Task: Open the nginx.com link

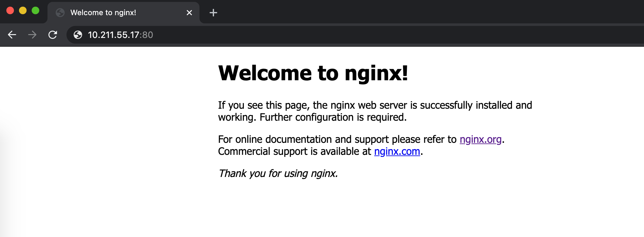Action: point(397,151)
